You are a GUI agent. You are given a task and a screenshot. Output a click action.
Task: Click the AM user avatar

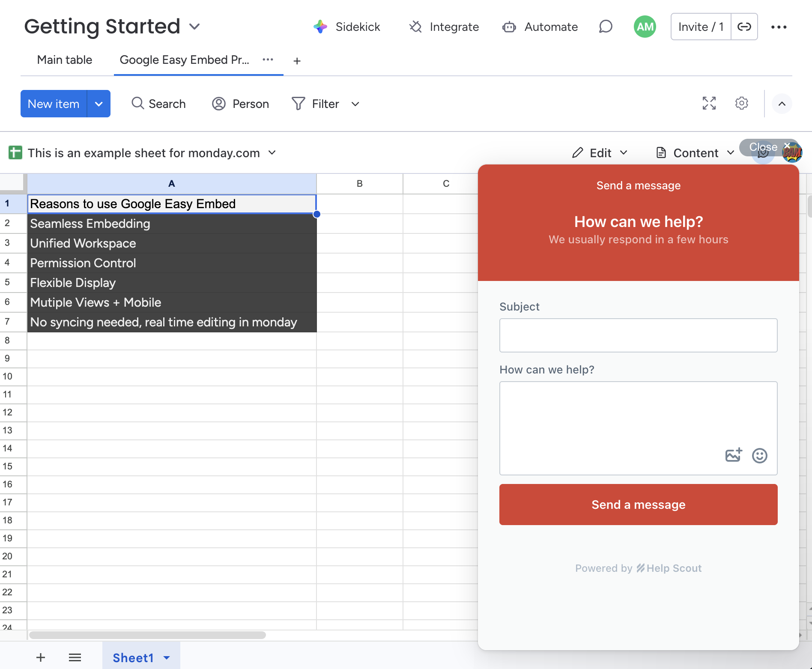[x=645, y=27]
